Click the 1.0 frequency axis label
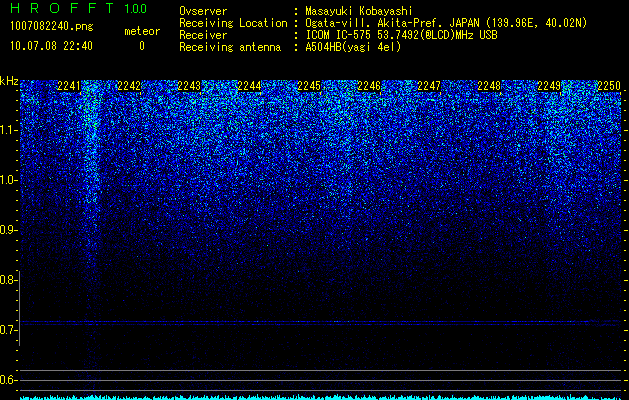Viewport: 629px width, 400px height. (x=8, y=180)
